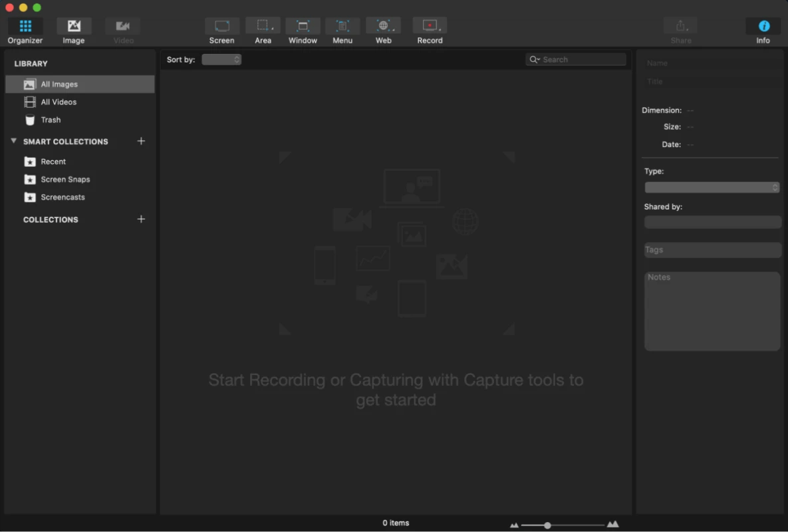Screen dimensions: 788x532
Task: Switch to the Image editor
Action: coord(73,27)
